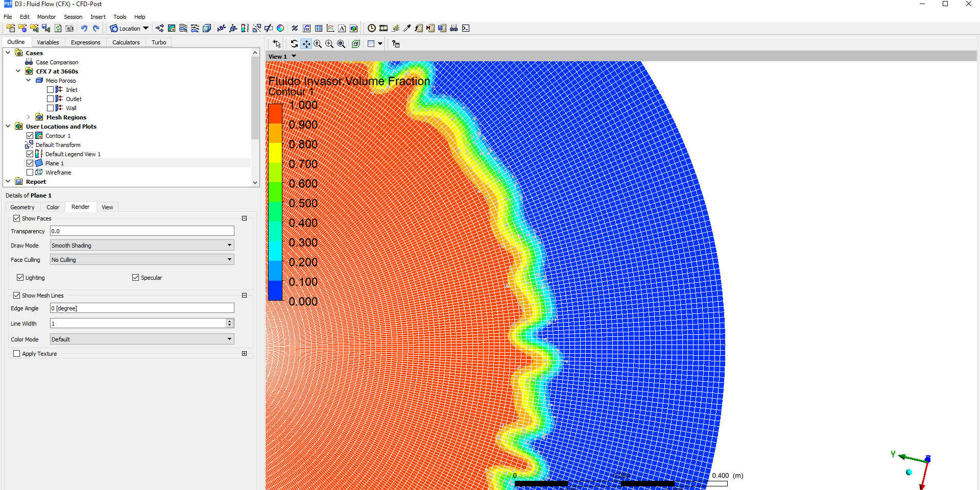Open the Draw Mode dropdown

pos(142,246)
